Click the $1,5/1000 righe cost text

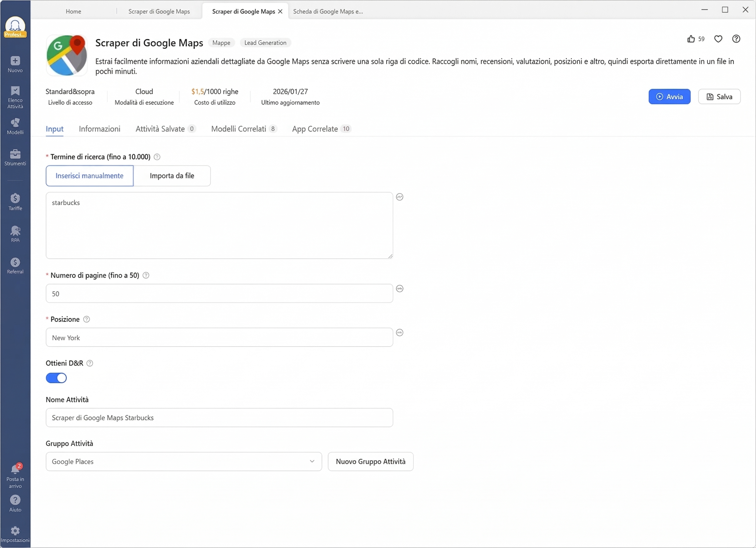point(215,92)
